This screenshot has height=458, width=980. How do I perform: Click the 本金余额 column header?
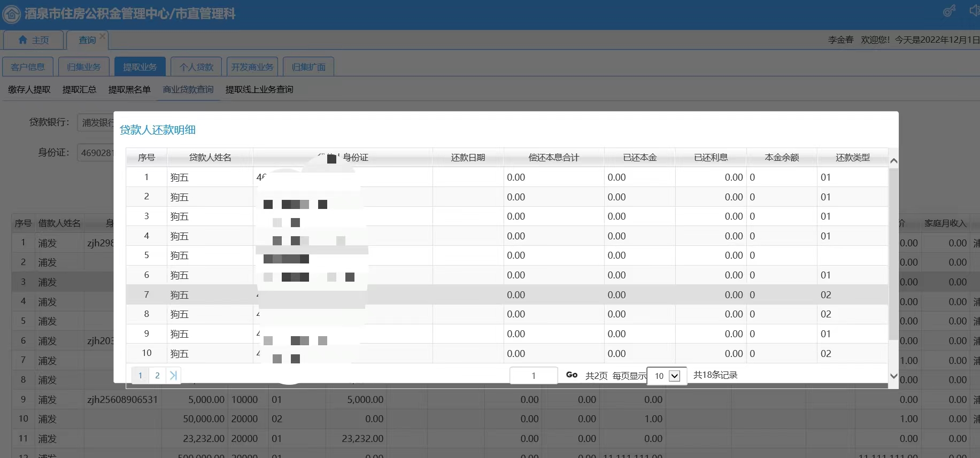(x=782, y=158)
